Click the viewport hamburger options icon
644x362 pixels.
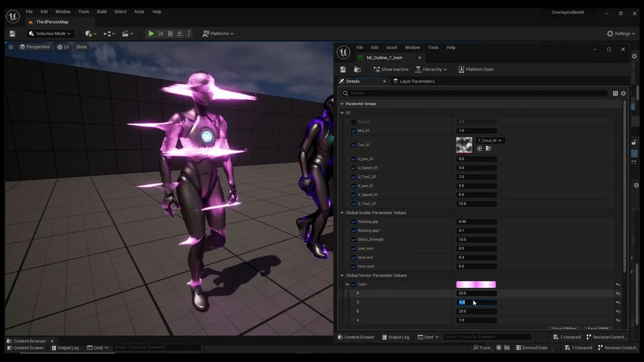coord(10,47)
